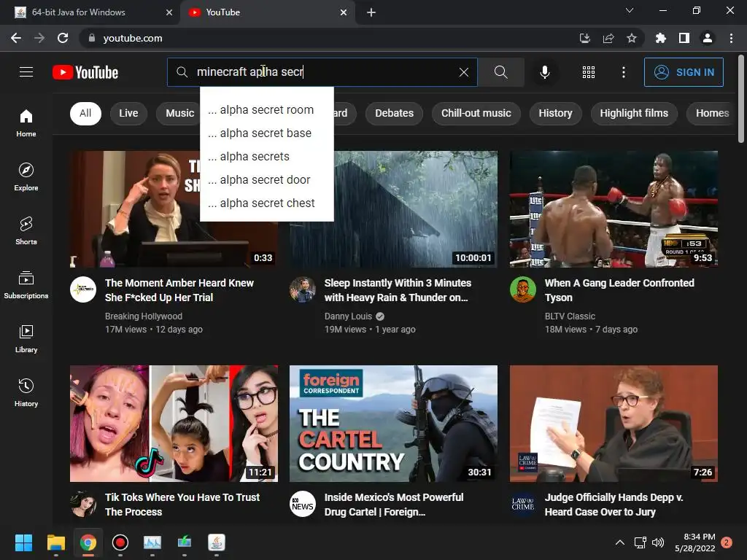747x560 pixels.
Task: Open History in the sidebar
Action: [26, 393]
